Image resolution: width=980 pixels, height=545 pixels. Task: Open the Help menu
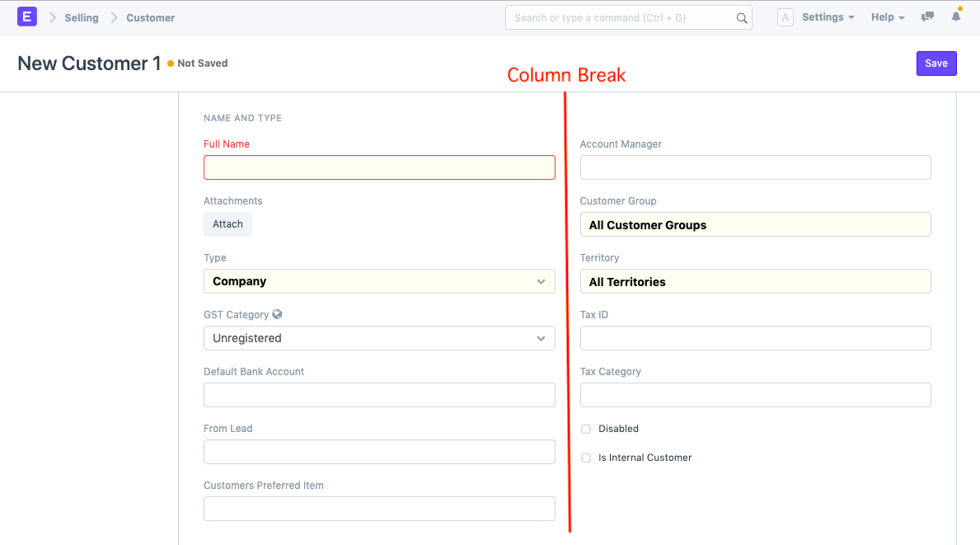[887, 17]
